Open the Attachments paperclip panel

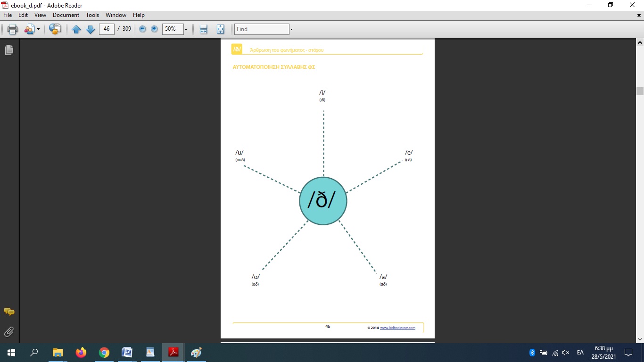click(x=8, y=332)
